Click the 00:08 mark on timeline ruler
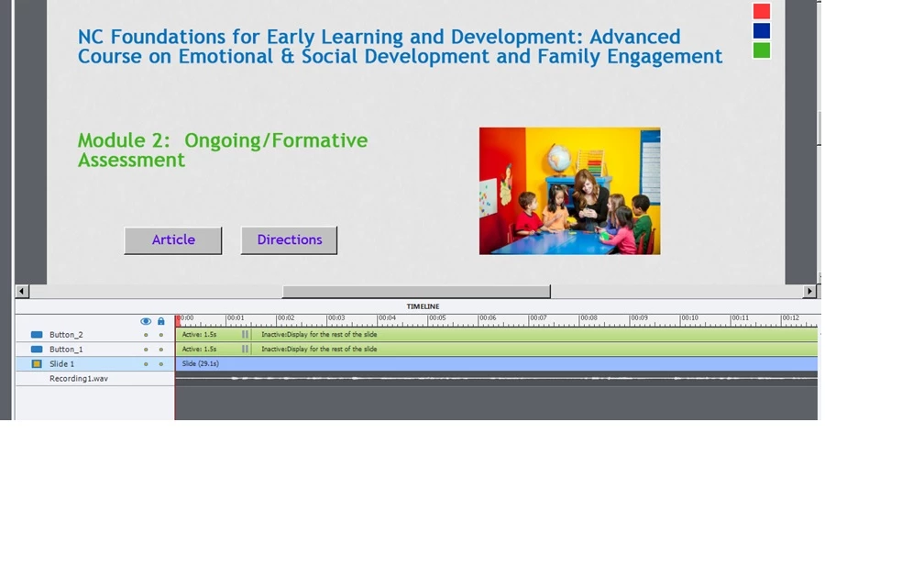This screenshot has width=924, height=578. [x=588, y=317]
